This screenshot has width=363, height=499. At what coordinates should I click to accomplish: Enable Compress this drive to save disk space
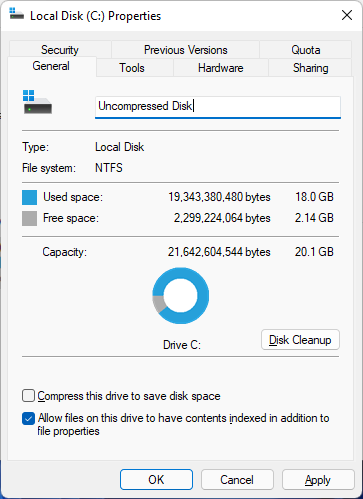(28, 396)
